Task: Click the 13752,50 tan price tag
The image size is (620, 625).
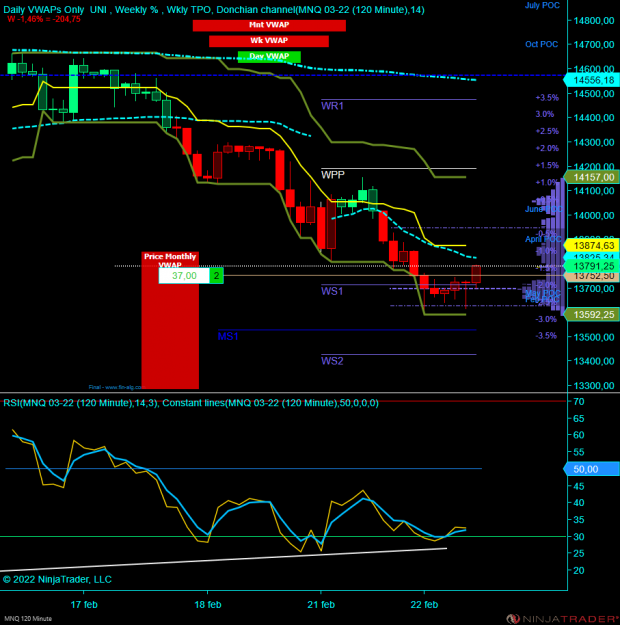Action: pos(592,276)
